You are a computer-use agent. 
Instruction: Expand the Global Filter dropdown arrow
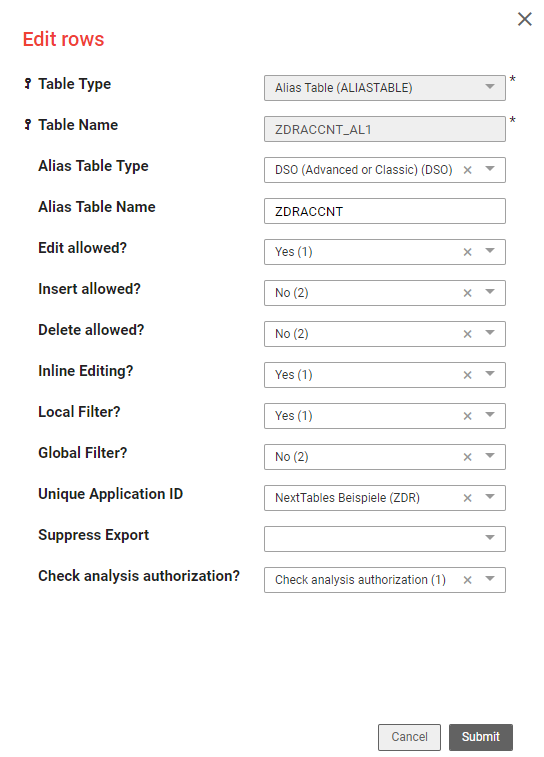[490, 456]
